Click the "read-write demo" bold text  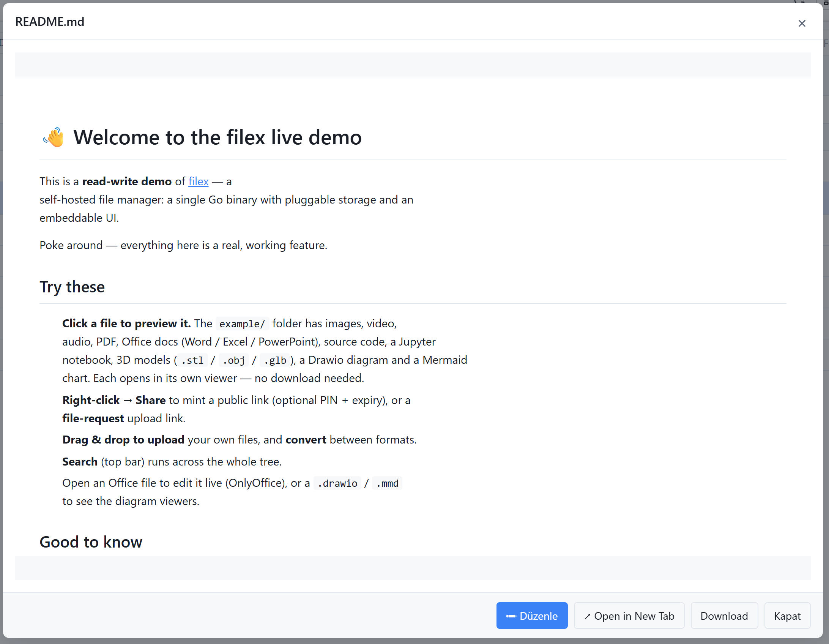[127, 182]
